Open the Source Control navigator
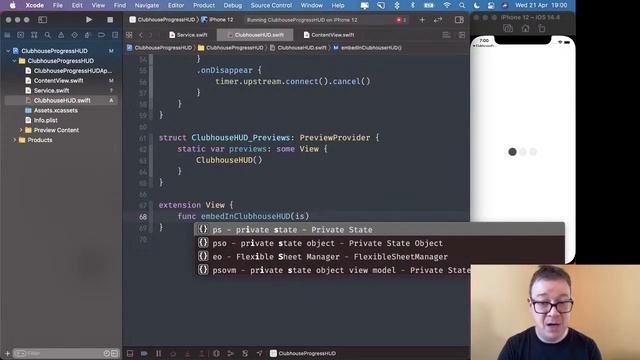640x360 pixels. [21, 35]
